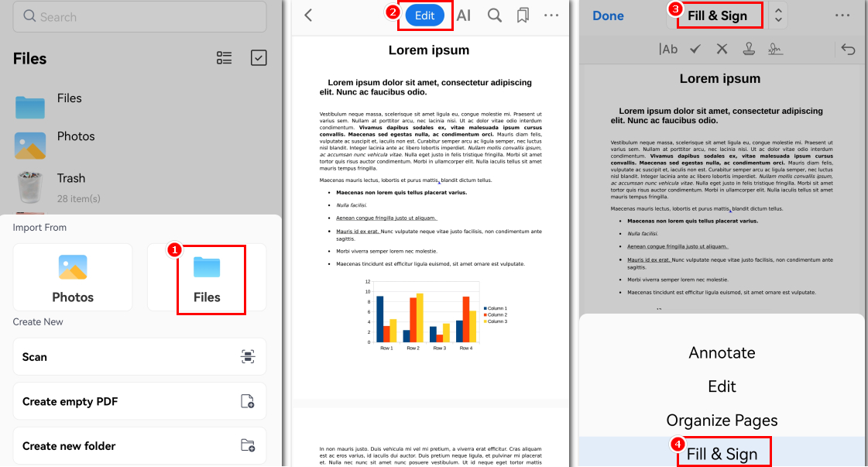Open the signature tool
Viewport: 868px width, 467px height.
pos(776,49)
